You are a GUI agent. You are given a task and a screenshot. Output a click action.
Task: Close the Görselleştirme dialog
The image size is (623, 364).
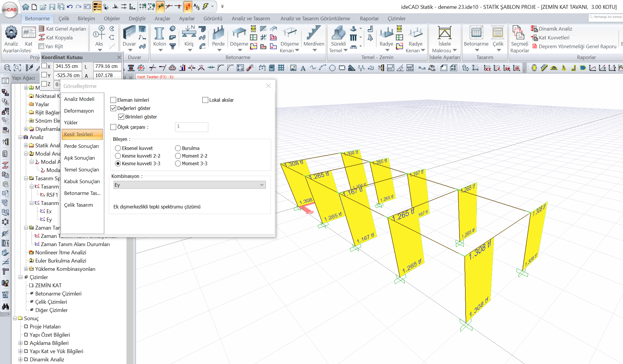[x=268, y=86]
